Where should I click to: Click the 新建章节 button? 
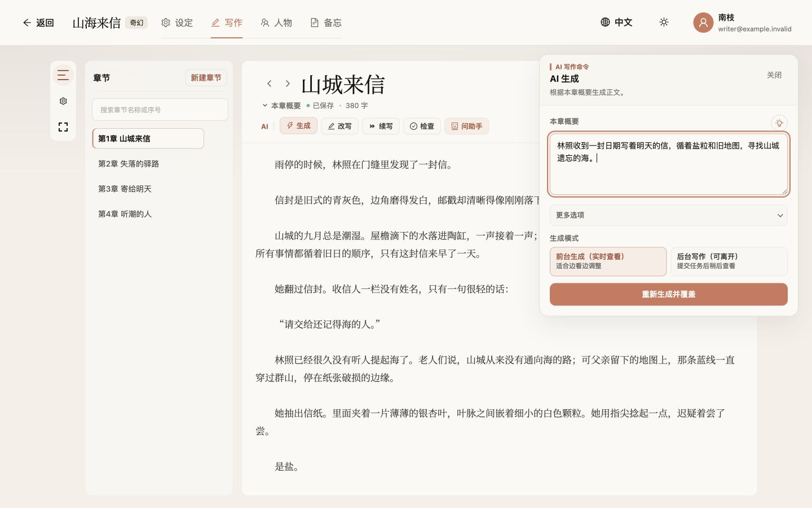206,78
